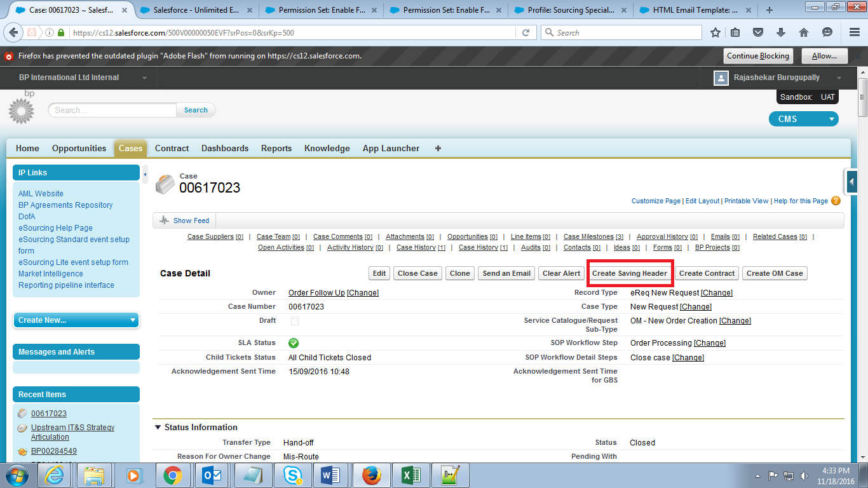The width and height of the screenshot is (868, 488).
Task: Open the Windows Start button
Action: click(17, 475)
